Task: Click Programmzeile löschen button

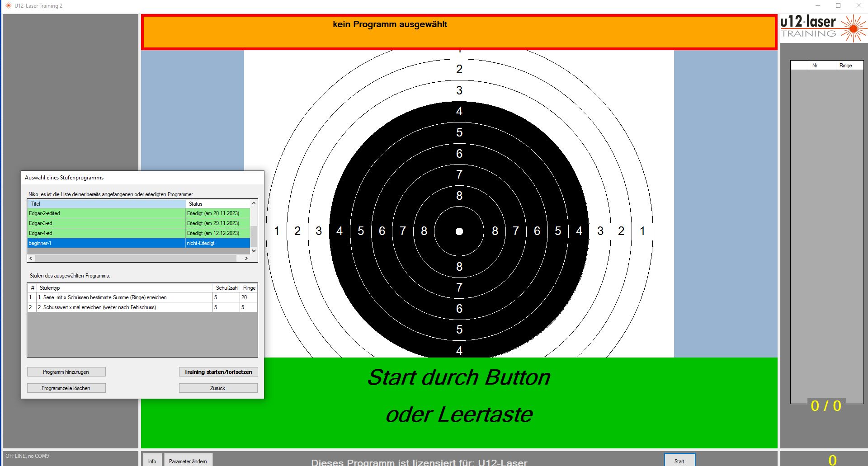Action: tap(66, 388)
